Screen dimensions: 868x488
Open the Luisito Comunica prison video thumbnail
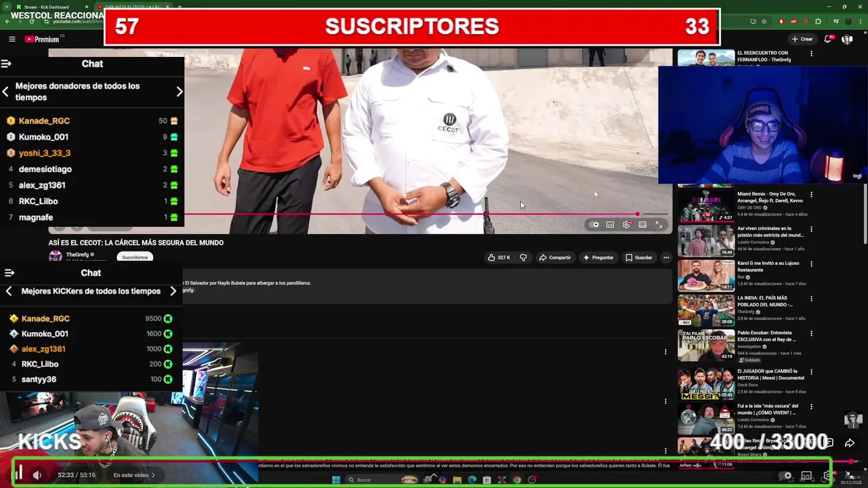[x=706, y=240]
